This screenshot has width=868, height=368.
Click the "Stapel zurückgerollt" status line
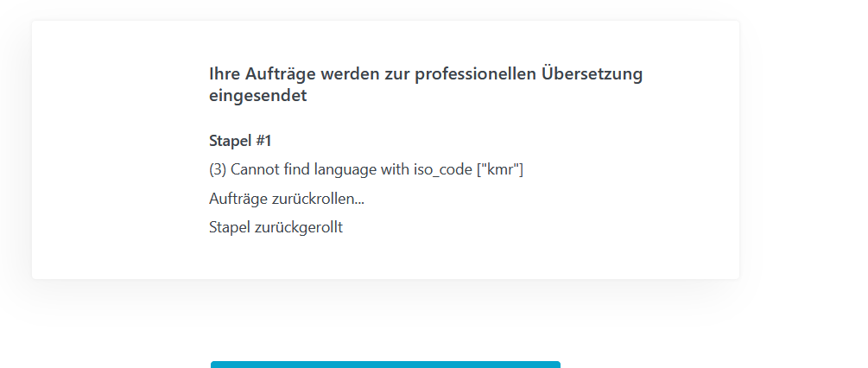pyautogui.click(x=276, y=228)
